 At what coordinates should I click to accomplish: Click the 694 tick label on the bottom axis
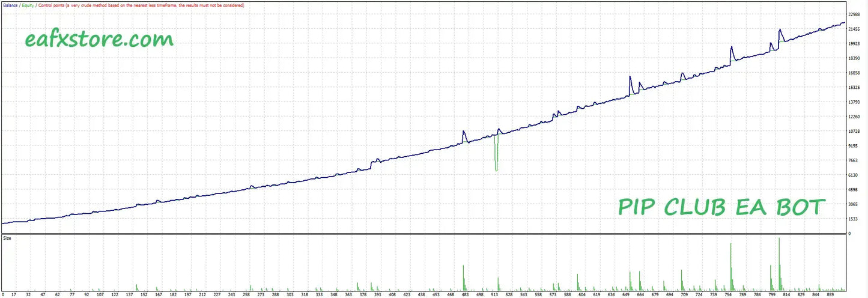coord(670,295)
